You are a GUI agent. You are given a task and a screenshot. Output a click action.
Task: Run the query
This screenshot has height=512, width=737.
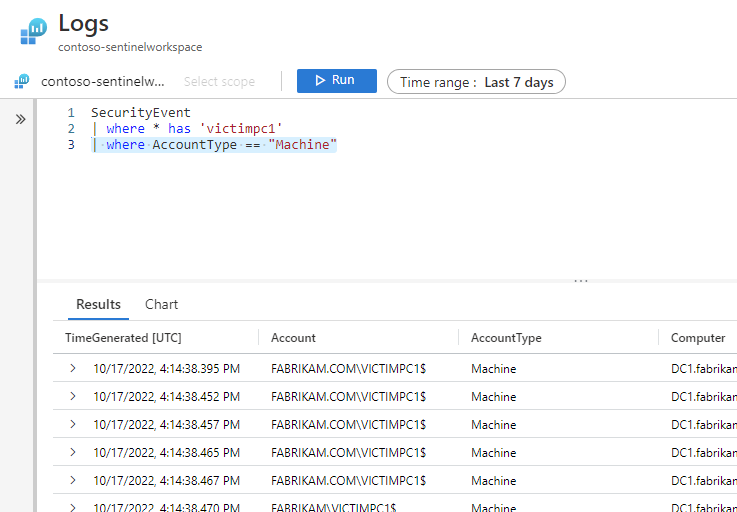pos(336,81)
